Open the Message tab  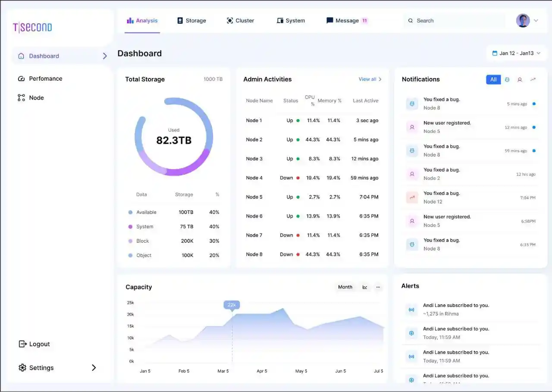347,21
